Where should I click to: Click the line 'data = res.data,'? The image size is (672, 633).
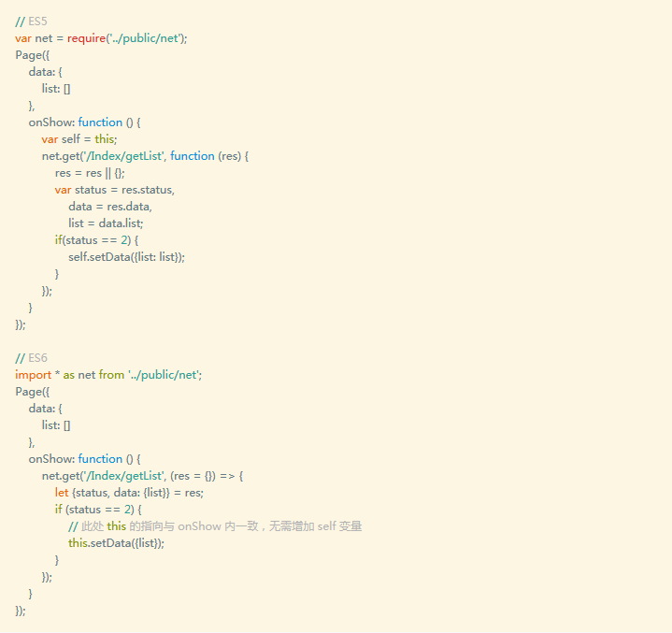tap(110, 207)
